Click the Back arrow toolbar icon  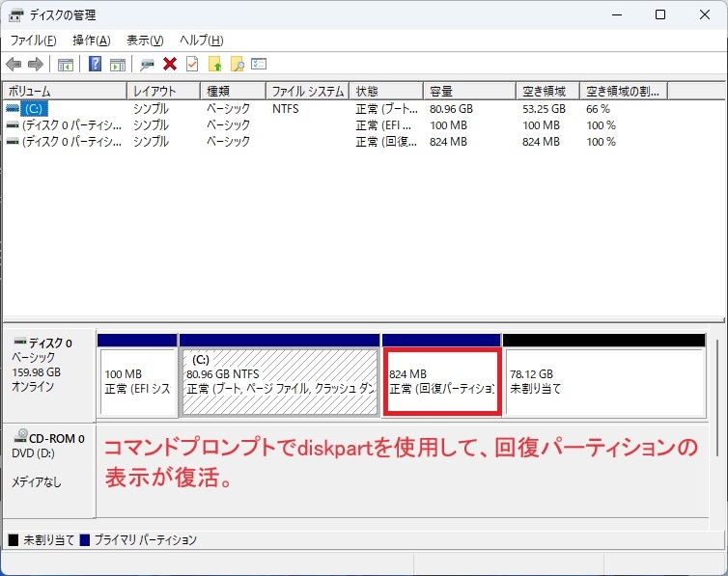click(14, 64)
